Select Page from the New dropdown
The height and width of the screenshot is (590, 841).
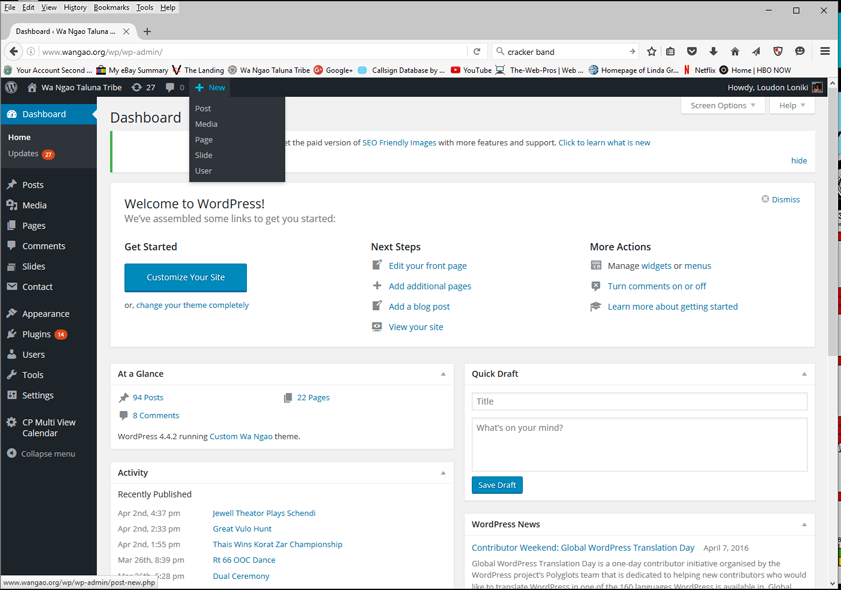237,139
